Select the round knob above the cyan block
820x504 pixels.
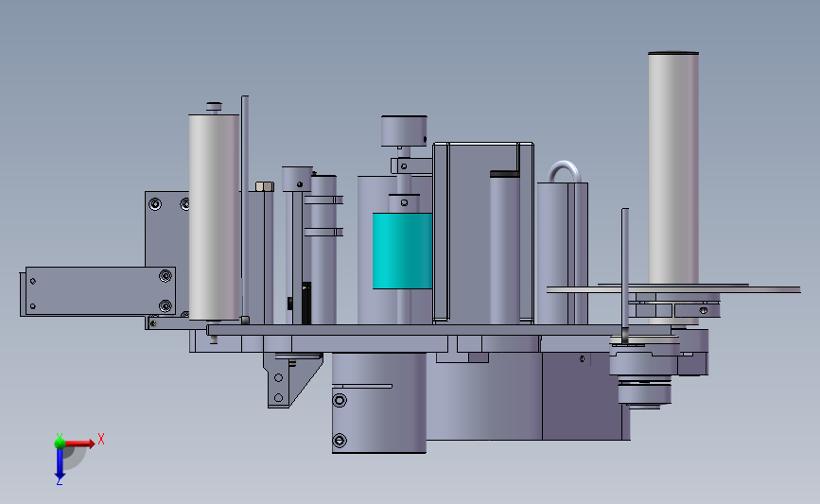click(x=404, y=130)
